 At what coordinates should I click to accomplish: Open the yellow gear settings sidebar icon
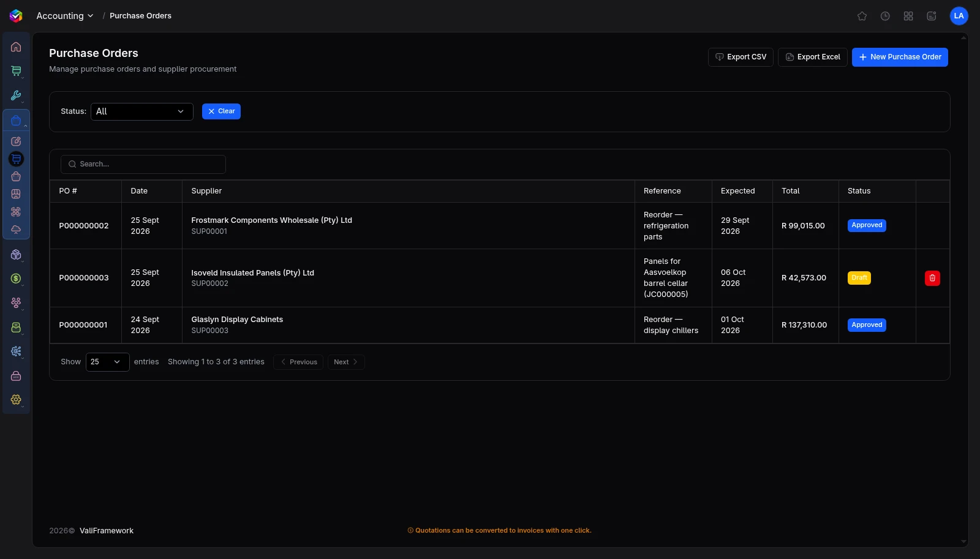click(x=16, y=400)
